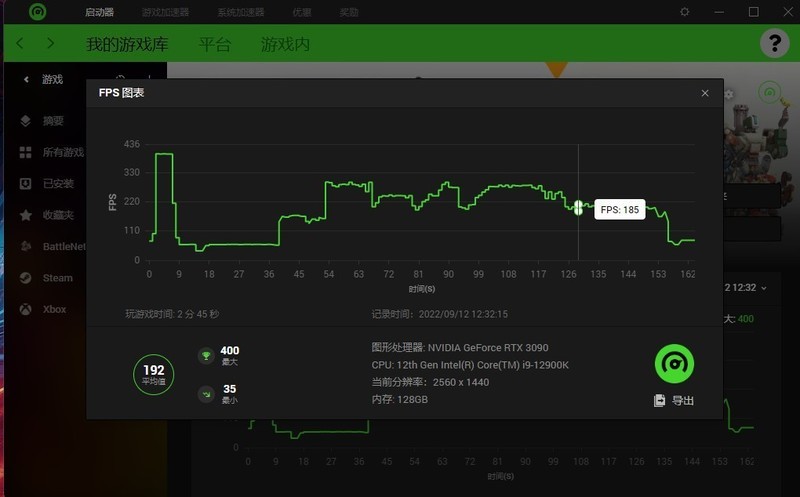Click the 玩游戏时间: 2 分 45 秒 text
This screenshot has height=497, width=800.
point(172,314)
